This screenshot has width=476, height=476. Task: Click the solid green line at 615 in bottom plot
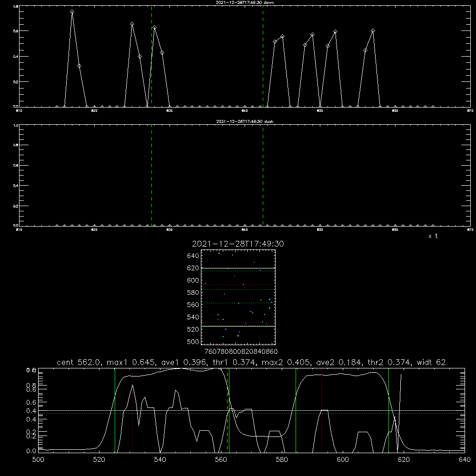pos(388,410)
